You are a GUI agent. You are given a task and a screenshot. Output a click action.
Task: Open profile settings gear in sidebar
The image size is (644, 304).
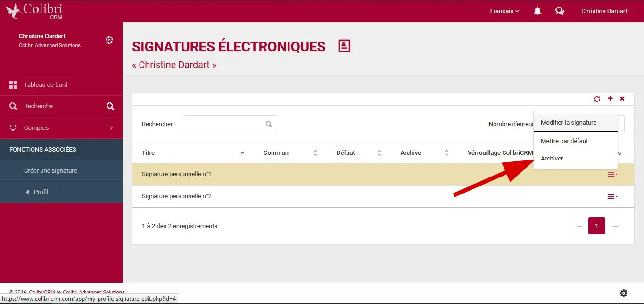pyautogui.click(x=109, y=40)
